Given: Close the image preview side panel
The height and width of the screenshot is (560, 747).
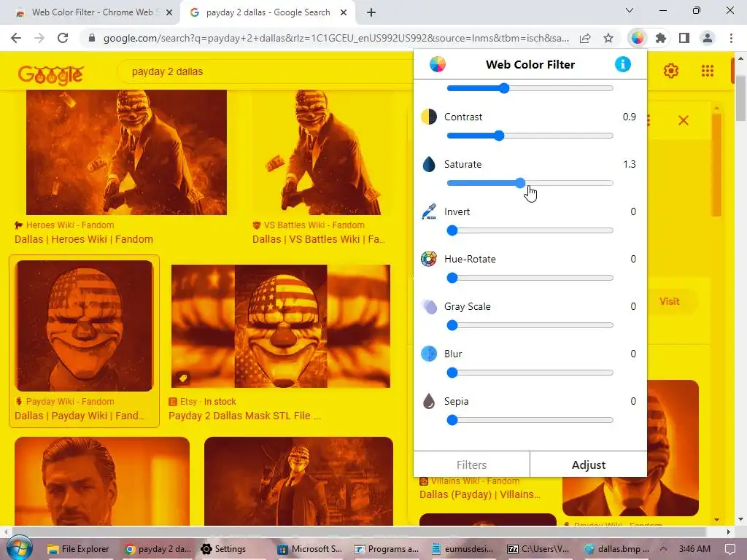Looking at the screenshot, I should (x=683, y=120).
